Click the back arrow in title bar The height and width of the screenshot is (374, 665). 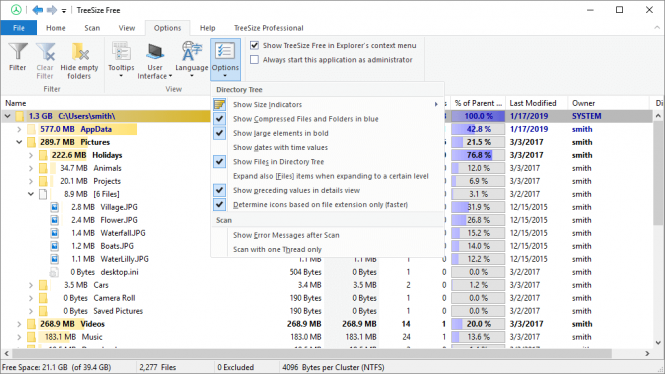point(37,10)
